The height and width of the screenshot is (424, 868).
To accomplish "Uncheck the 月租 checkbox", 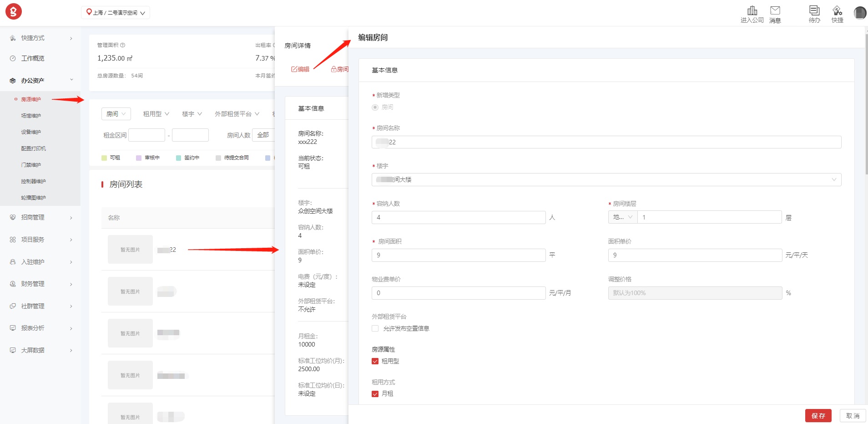I will coord(375,394).
